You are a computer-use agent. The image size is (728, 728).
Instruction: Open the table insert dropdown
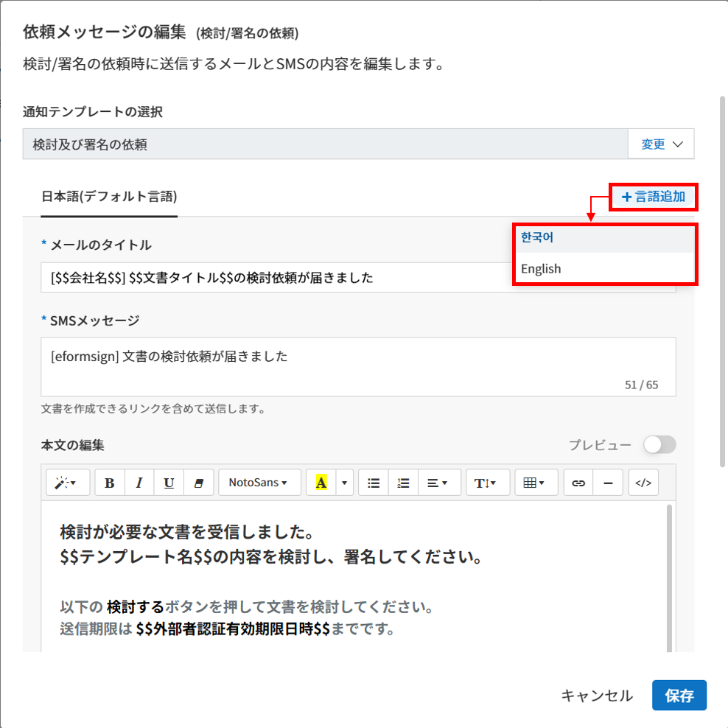(535, 483)
